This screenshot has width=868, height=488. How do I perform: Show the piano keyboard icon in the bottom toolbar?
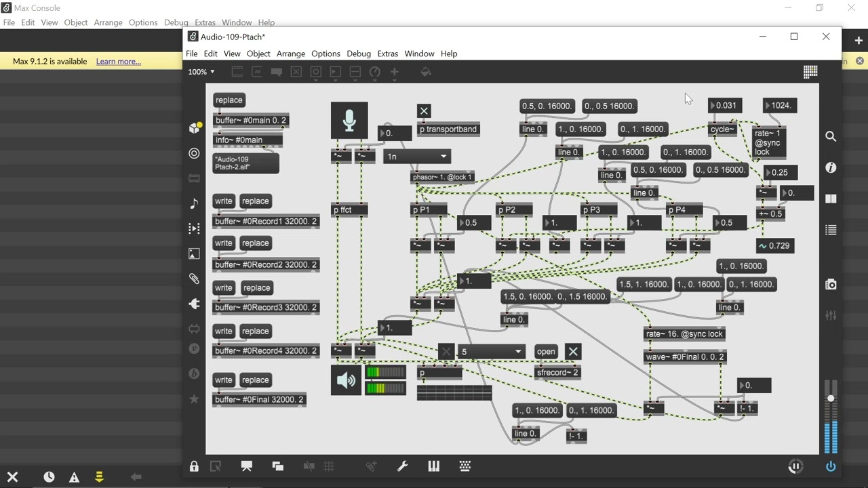pos(434,466)
